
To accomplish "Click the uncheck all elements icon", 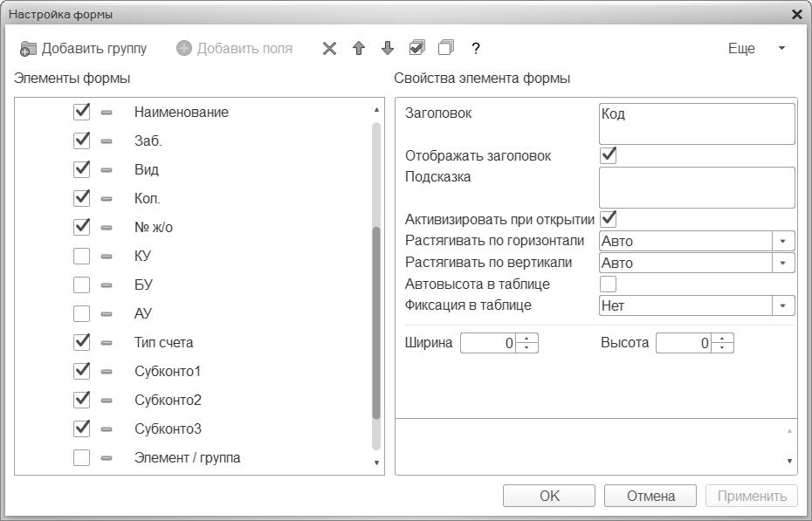I will point(446,48).
